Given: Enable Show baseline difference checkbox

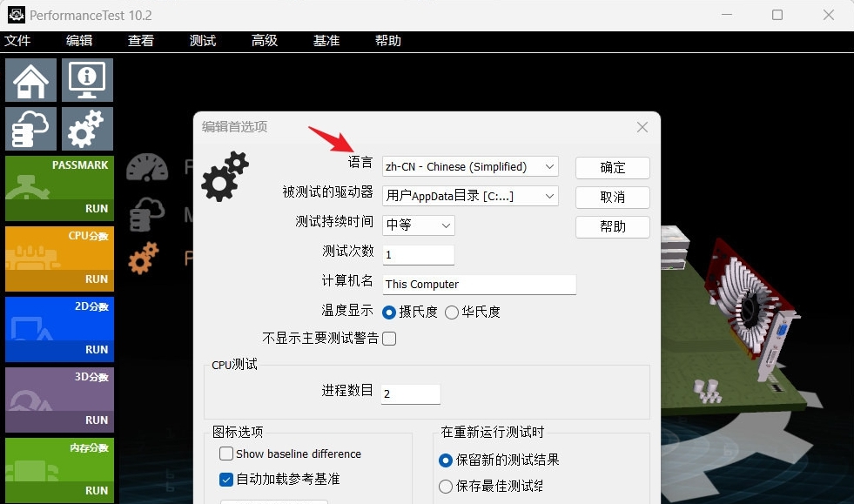Looking at the screenshot, I should pyautogui.click(x=226, y=454).
